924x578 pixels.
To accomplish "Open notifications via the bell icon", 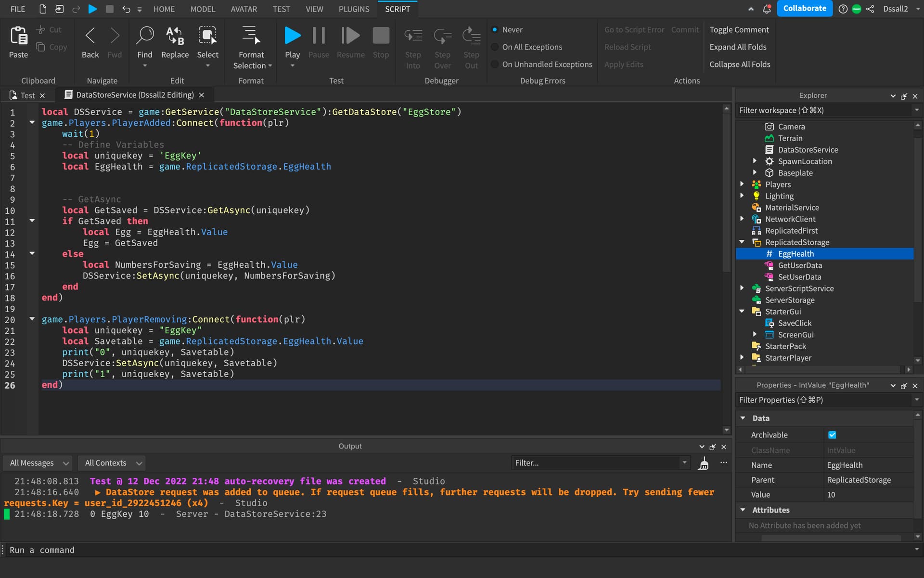I will [767, 9].
